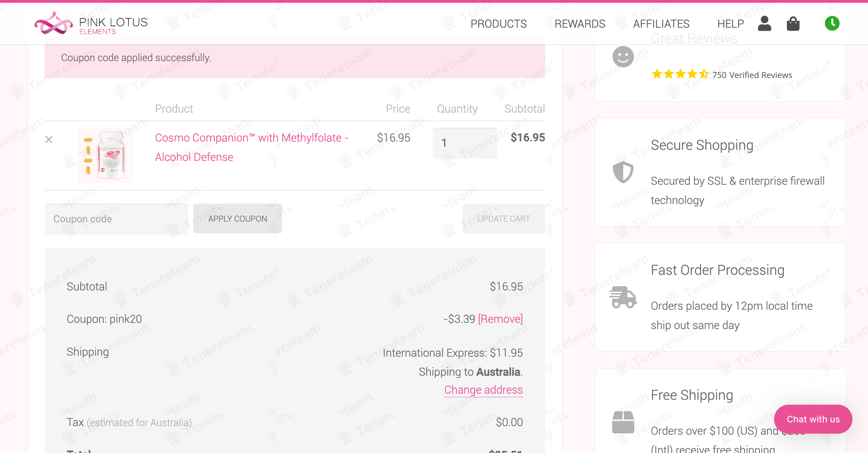Focus the Coupon code input field
Viewport: 868px width, 453px height.
click(116, 219)
